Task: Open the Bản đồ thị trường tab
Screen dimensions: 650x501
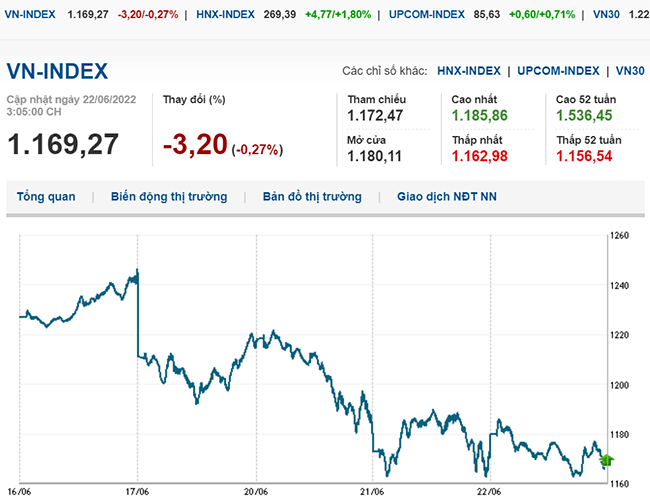Action: click(312, 197)
